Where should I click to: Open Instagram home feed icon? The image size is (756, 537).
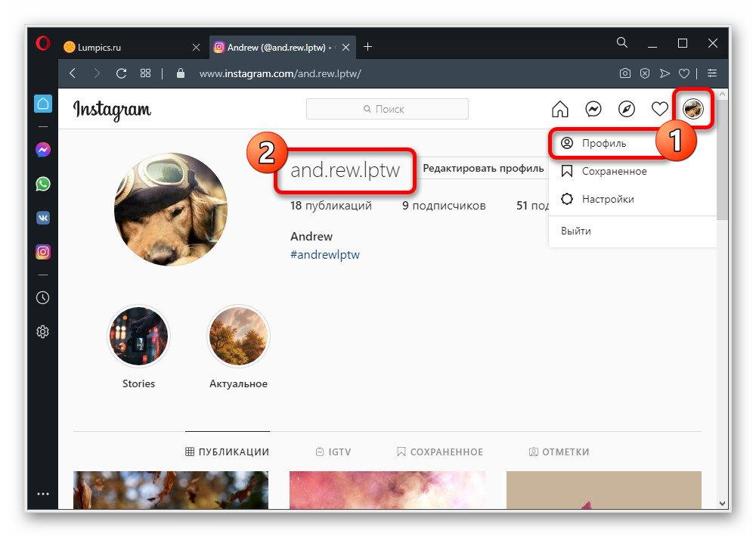pos(560,110)
